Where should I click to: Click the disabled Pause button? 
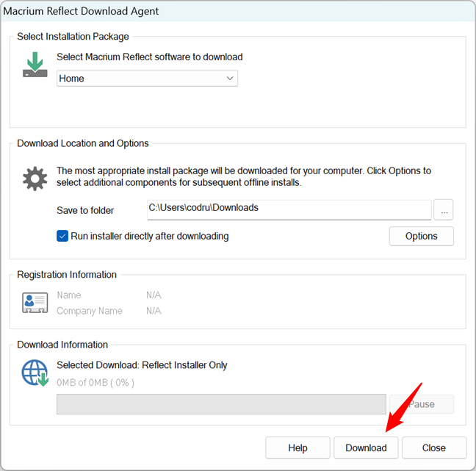421,404
